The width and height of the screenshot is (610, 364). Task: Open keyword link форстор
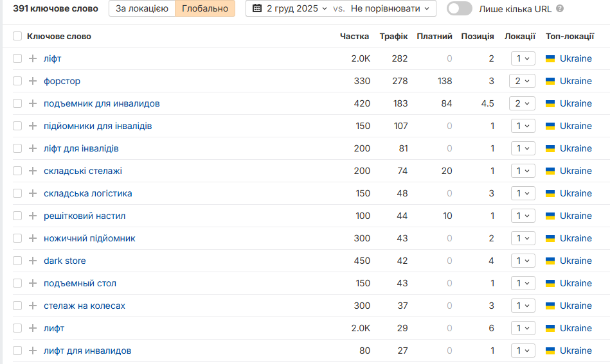coord(62,81)
